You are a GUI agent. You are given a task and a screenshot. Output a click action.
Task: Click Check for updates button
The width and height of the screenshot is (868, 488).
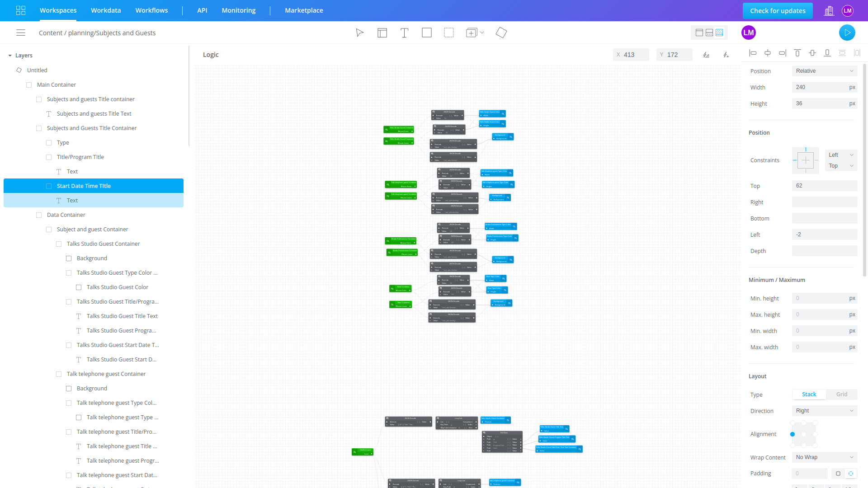pyautogui.click(x=777, y=10)
